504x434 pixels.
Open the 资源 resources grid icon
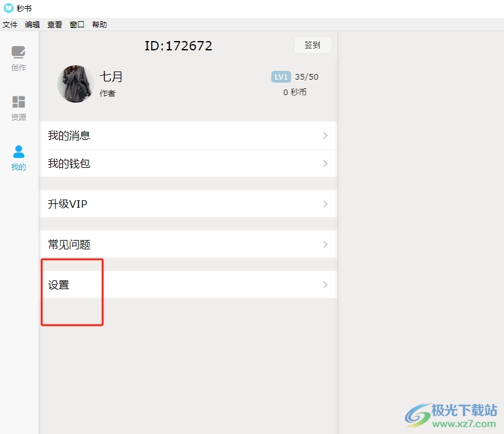(18, 102)
